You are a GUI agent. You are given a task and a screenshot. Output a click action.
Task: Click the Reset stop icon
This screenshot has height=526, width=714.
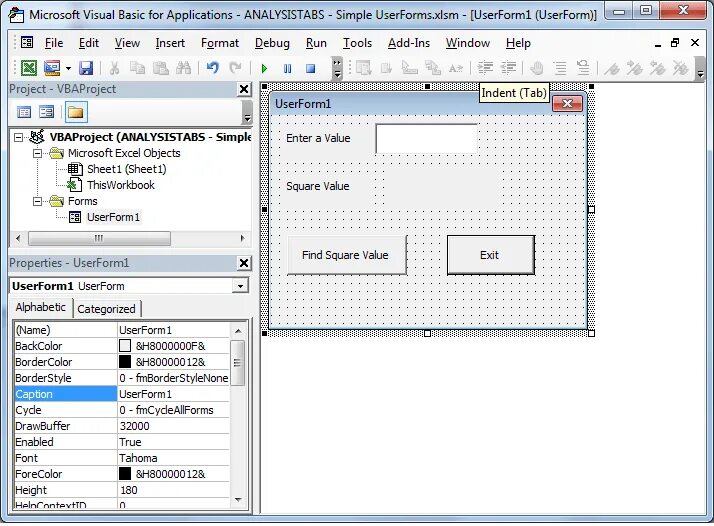click(x=311, y=69)
